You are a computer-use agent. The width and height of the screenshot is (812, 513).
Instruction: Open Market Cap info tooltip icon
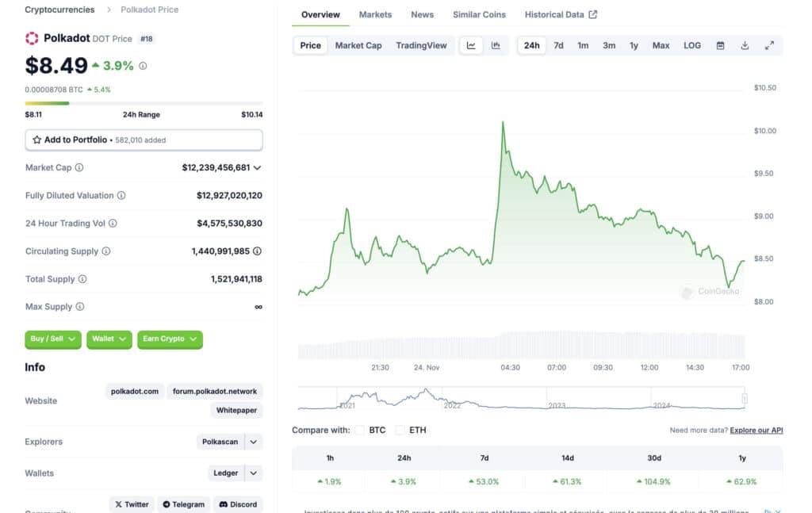coord(79,168)
